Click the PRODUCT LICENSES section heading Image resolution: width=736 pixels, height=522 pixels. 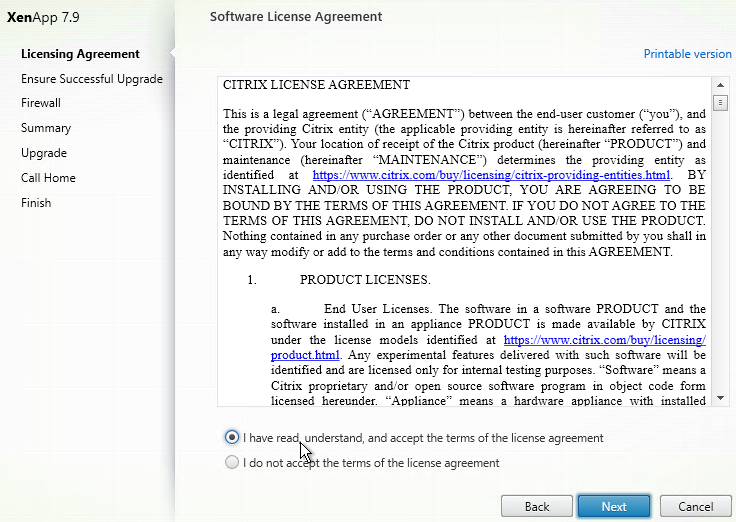tap(365, 280)
